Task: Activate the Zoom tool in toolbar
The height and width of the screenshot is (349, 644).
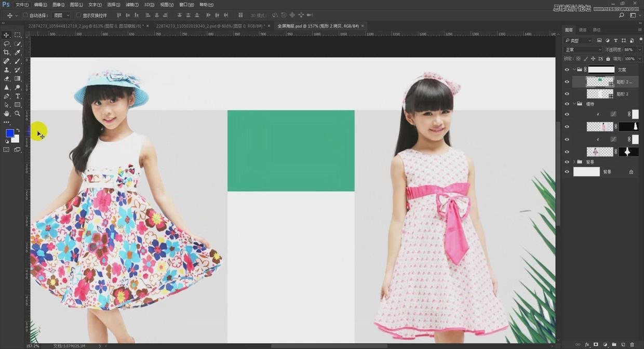Action: pos(18,113)
